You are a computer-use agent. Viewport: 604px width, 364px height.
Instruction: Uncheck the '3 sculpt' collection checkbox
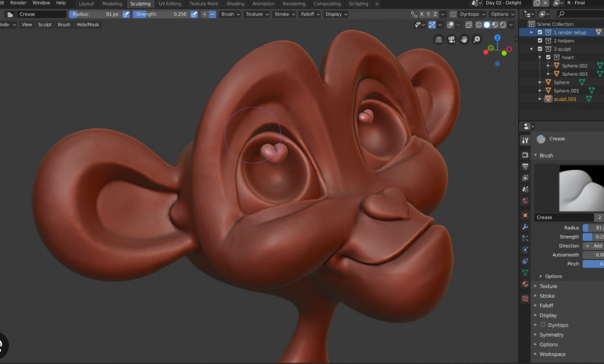pyautogui.click(x=540, y=49)
